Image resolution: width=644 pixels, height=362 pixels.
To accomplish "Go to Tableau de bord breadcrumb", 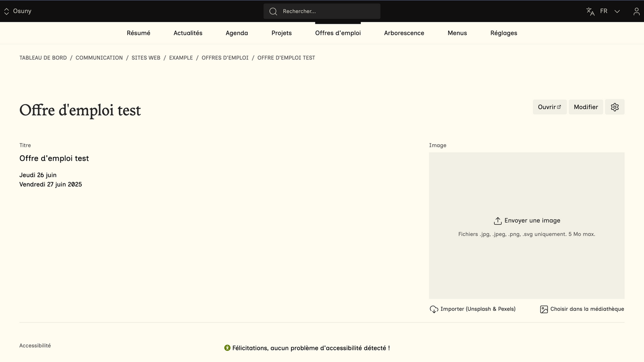I will tap(43, 58).
